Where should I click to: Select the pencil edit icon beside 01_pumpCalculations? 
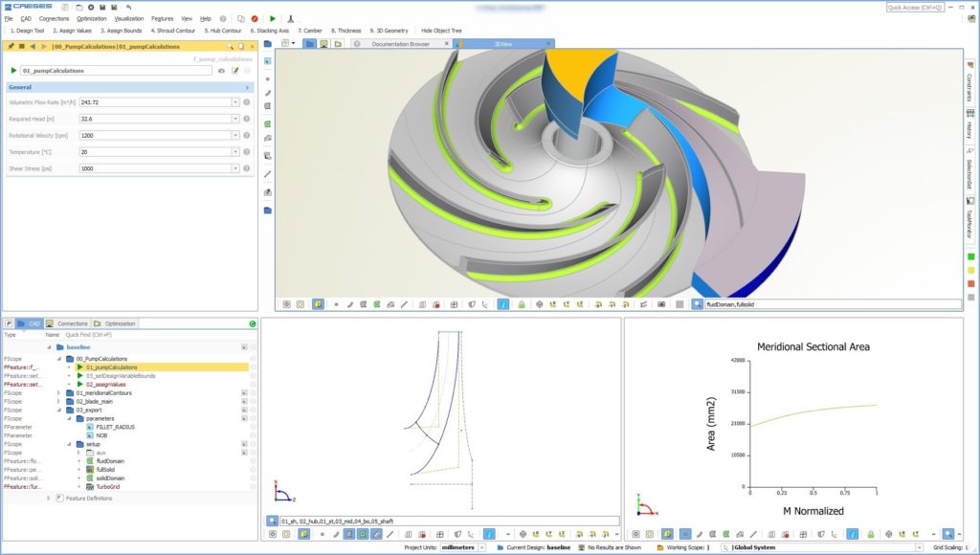(x=235, y=71)
